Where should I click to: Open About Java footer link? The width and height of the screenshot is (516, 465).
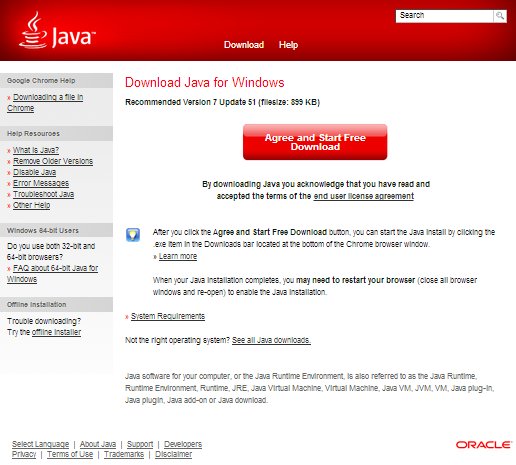coord(98,444)
